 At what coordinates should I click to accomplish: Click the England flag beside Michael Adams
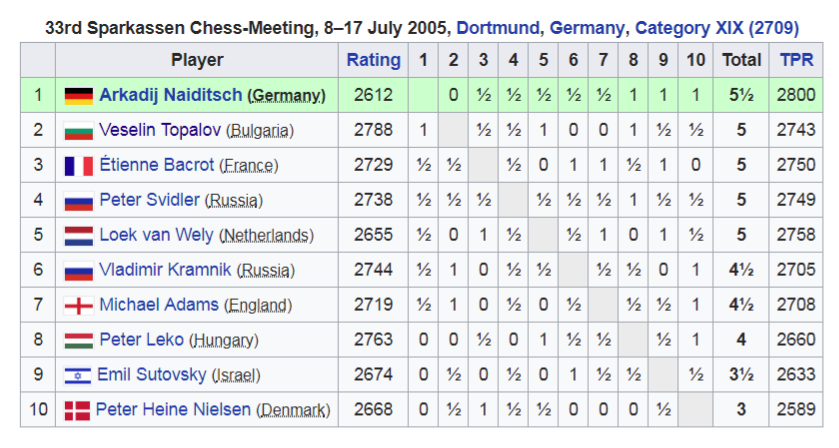point(79,306)
